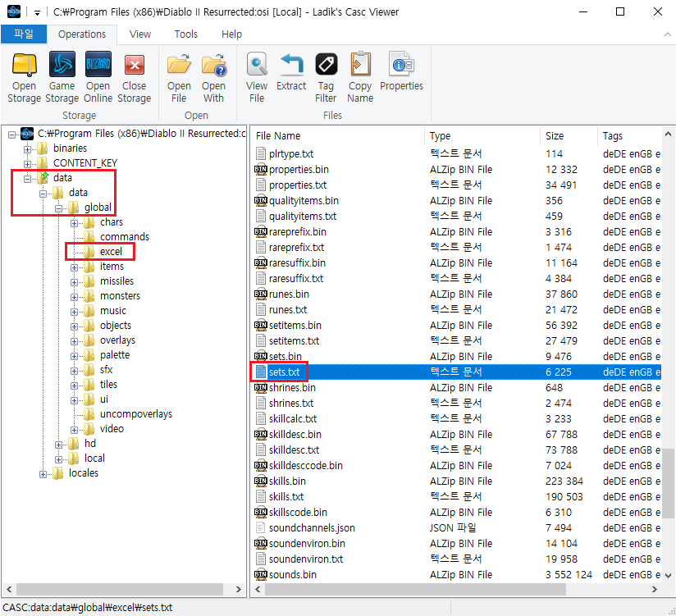
Task: Expand the monsters folder node
Action: coord(74,297)
